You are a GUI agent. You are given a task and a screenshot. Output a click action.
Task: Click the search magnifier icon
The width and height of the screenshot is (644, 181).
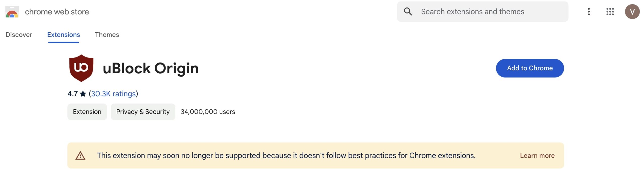(x=408, y=12)
